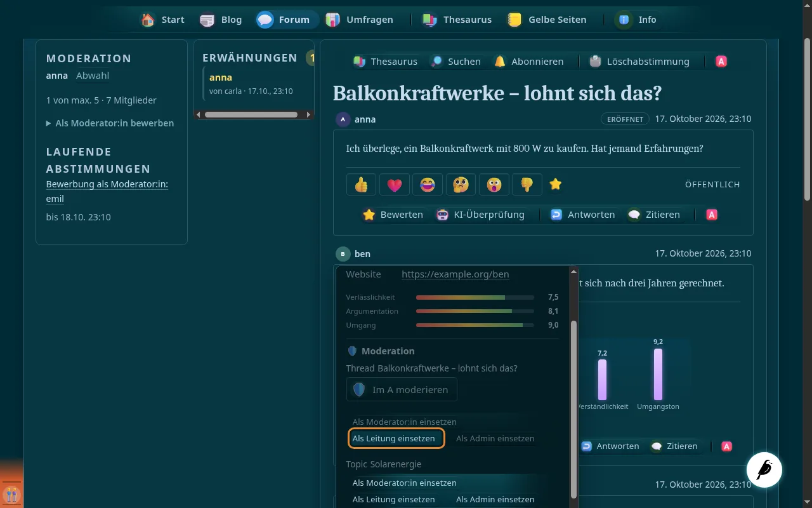Screen dimensions: 812x508
Task: Click ben's avatar beside his name
Action: [x=343, y=254]
